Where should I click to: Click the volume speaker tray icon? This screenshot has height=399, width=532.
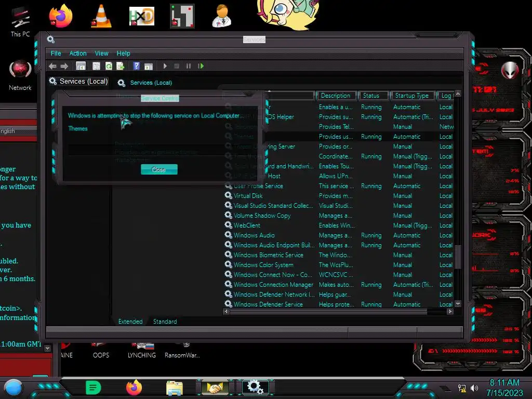coord(474,388)
